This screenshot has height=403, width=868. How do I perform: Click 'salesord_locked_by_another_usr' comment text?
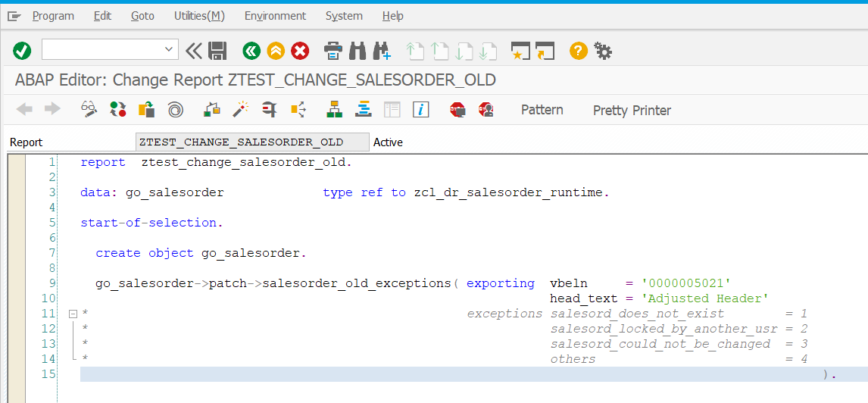(x=663, y=329)
